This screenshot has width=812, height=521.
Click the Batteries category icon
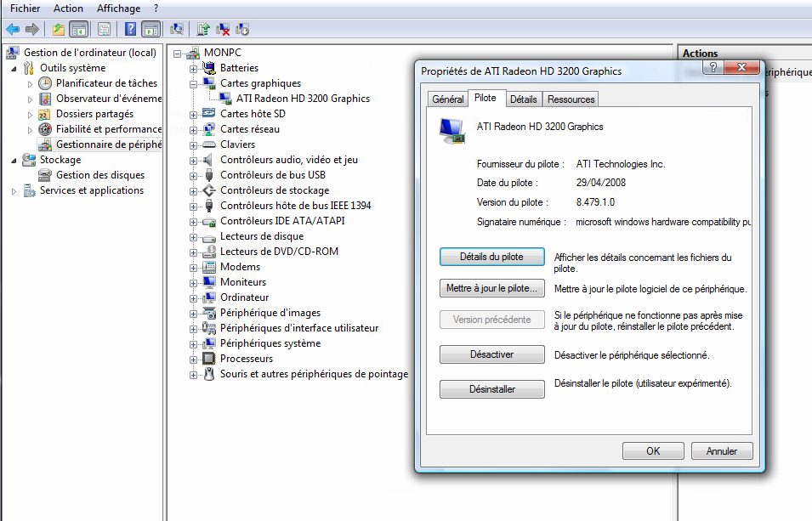tap(208, 67)
